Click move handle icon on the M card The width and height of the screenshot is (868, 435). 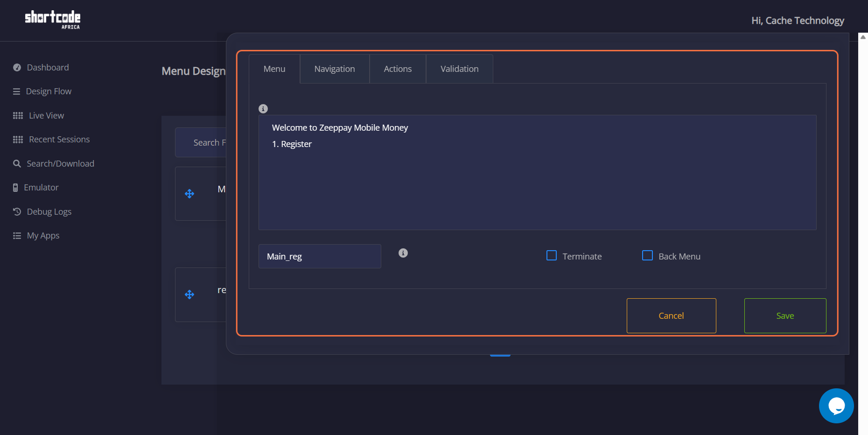(x=189, y=194)
